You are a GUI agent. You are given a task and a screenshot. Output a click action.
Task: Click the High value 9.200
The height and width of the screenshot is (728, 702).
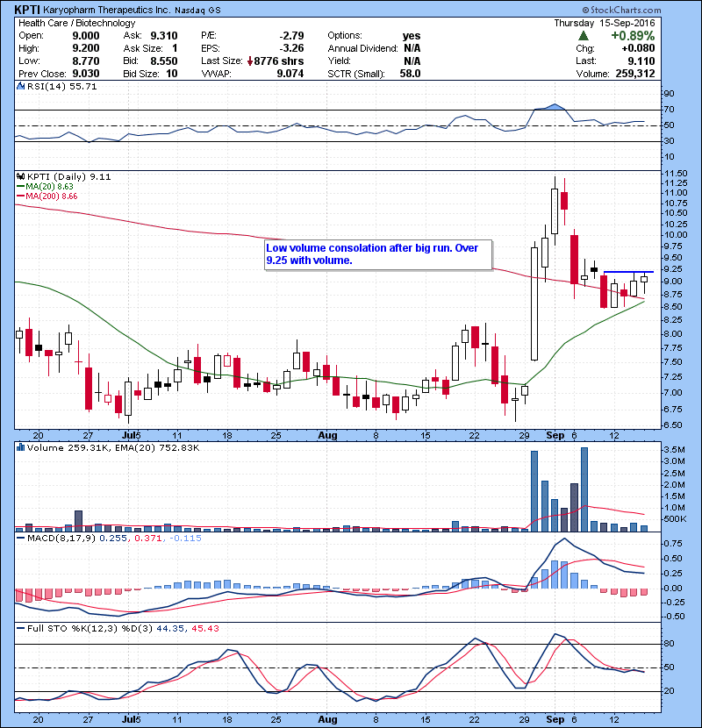click(x=86, y=48)
